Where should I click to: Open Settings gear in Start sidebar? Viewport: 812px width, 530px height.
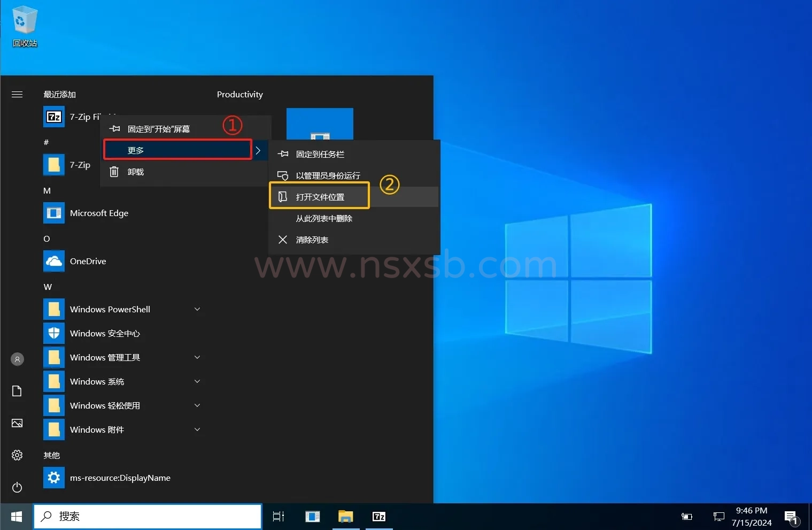coord(17,455)
